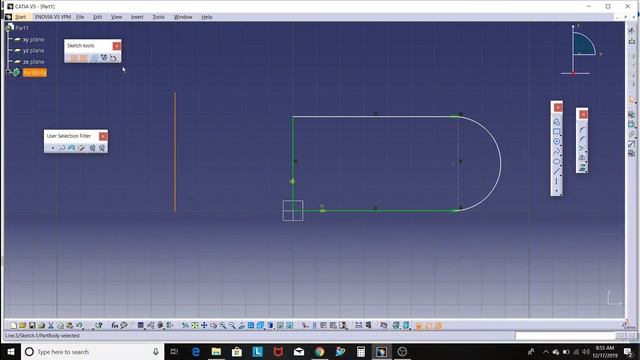Click Zoom In magnifier icon
Image resolution: width=640 pixels, height=360 pixels.
click(x=223, y=325)
